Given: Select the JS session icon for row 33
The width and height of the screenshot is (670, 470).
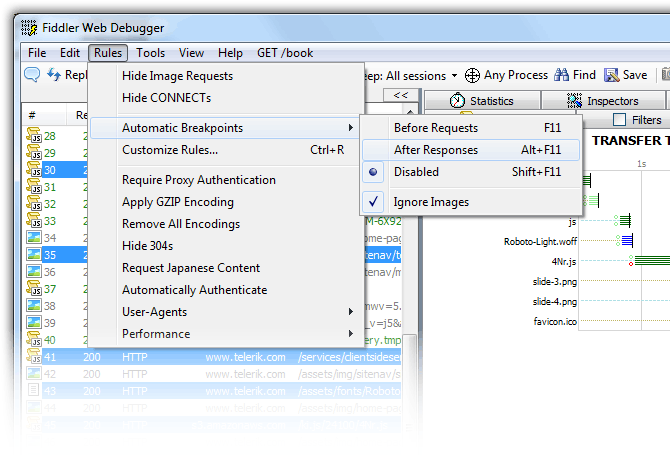Looking at the screenshot, I should click(34, 220).
